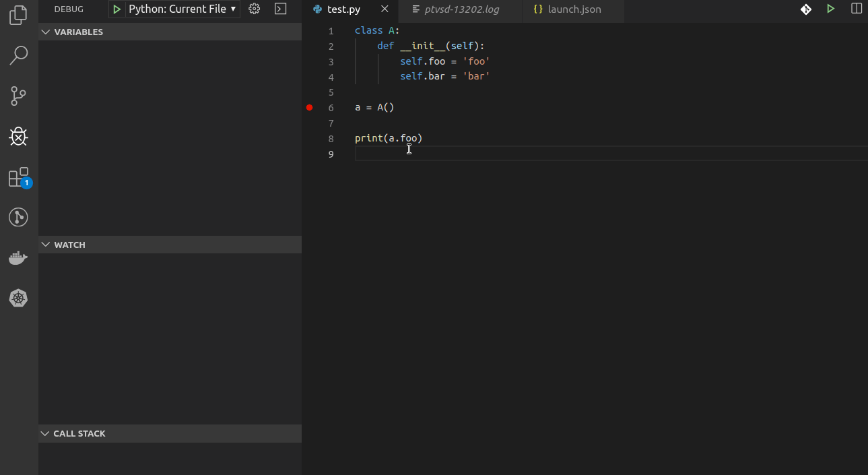The height and width of the screenshot is (475, 868).
Task: Close the test.py editor tab
Action: [385, 9]
